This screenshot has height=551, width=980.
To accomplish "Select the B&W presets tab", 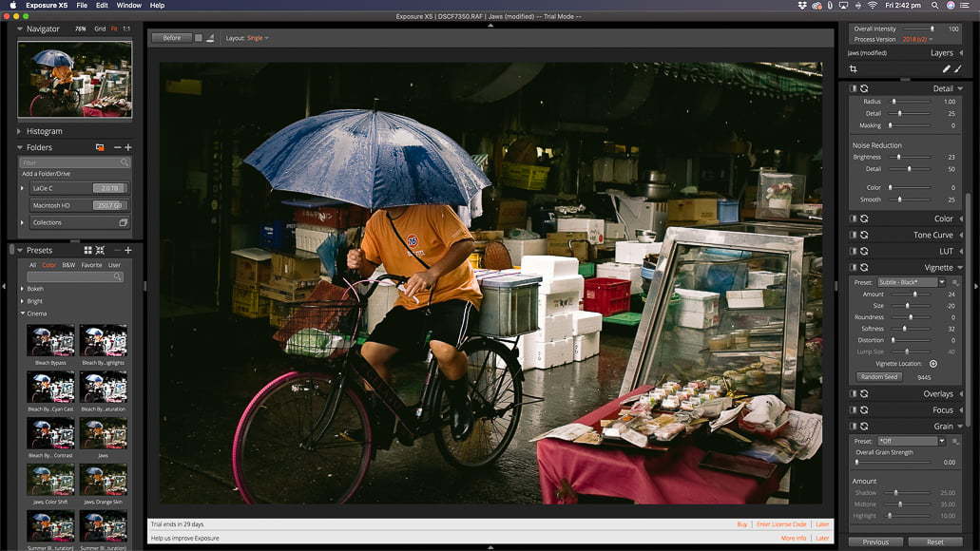I will 68,265.
